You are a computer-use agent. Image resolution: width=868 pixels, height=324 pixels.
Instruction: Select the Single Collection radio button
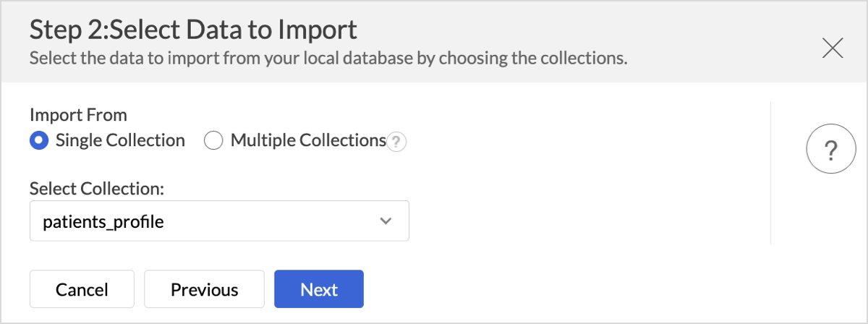tap(39, 140)
